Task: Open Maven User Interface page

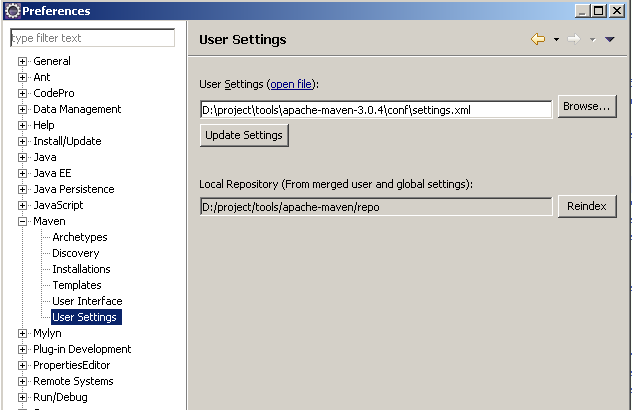Action: tap(87, 301)
